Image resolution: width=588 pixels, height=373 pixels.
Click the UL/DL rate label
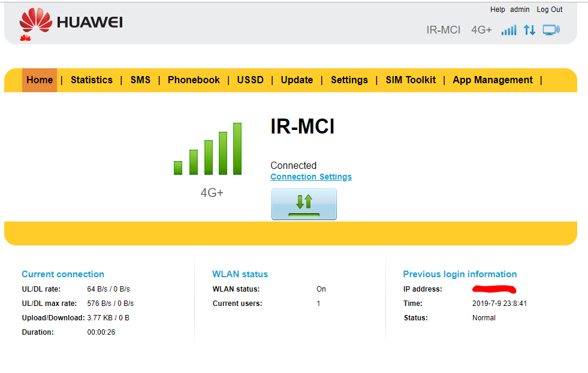[41, 289]
